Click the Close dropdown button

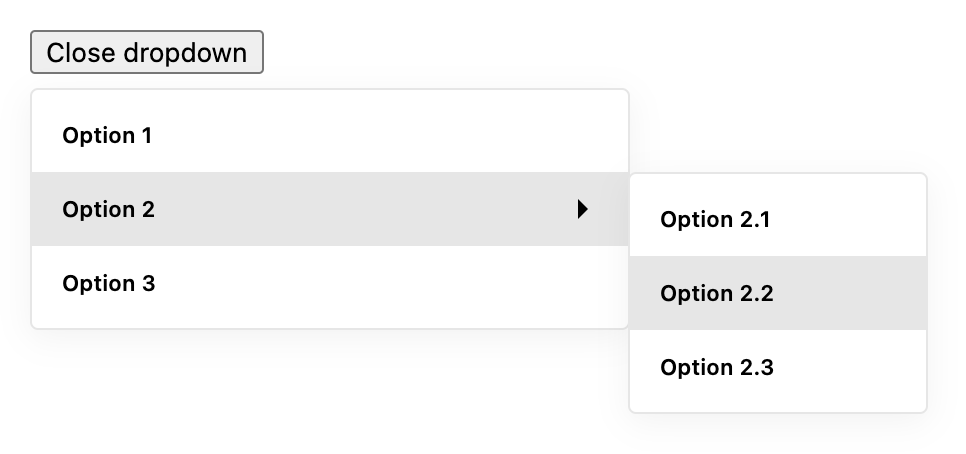click(147, 52)
